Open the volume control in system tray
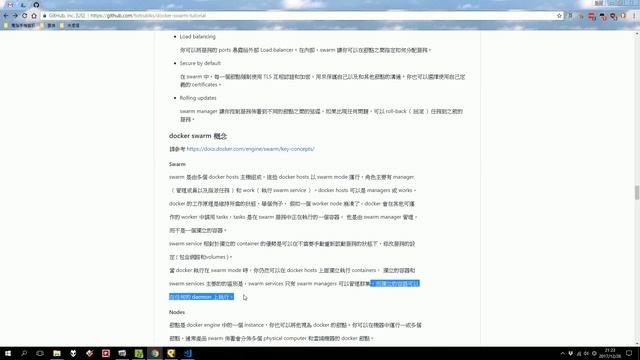Viewport: 640px width, 360px height. click(x=586, y=353)
